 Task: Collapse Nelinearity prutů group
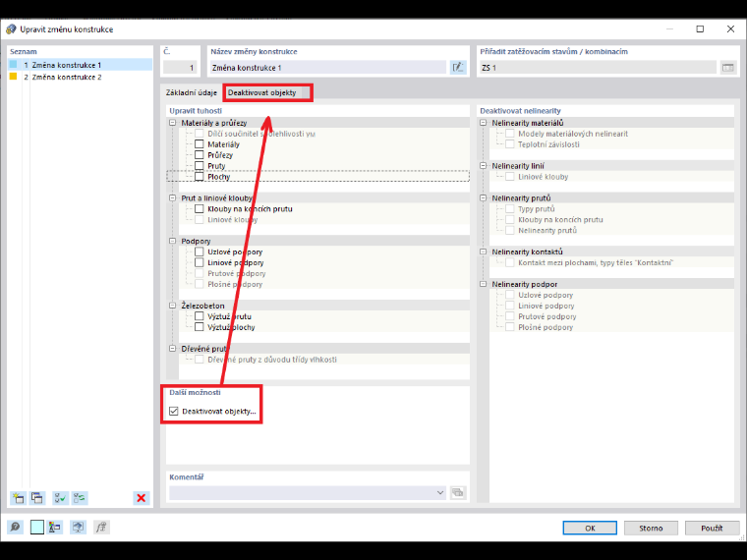point(483,197)
